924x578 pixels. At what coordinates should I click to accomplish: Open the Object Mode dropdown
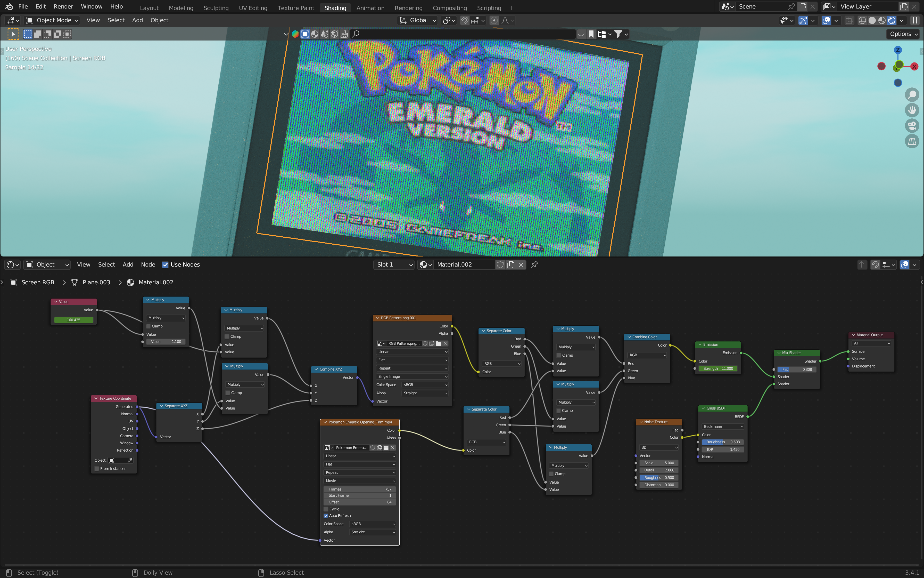[52, 20]
